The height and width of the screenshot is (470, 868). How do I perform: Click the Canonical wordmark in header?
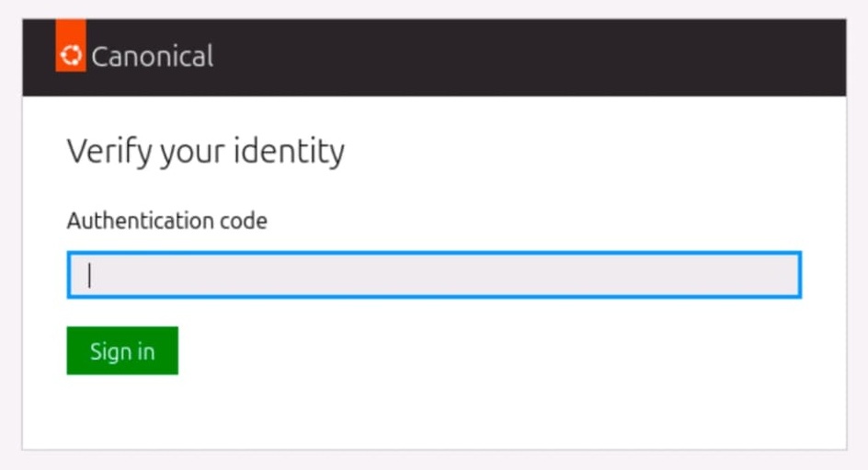coord(152,56)
